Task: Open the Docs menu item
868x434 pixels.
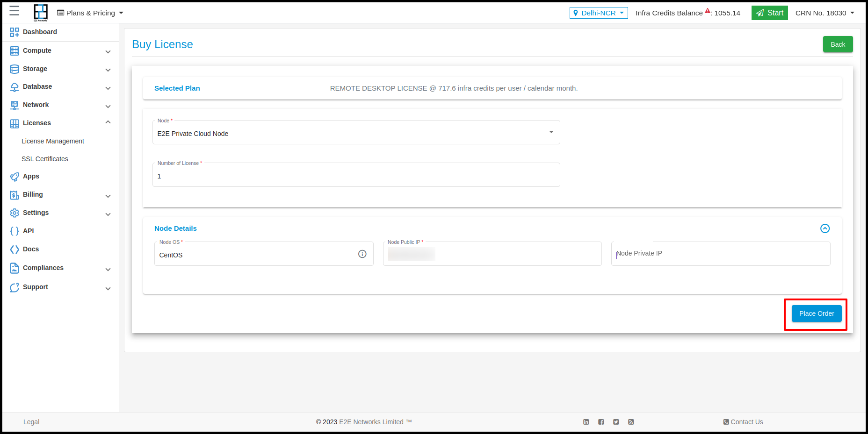Action: 31,249
